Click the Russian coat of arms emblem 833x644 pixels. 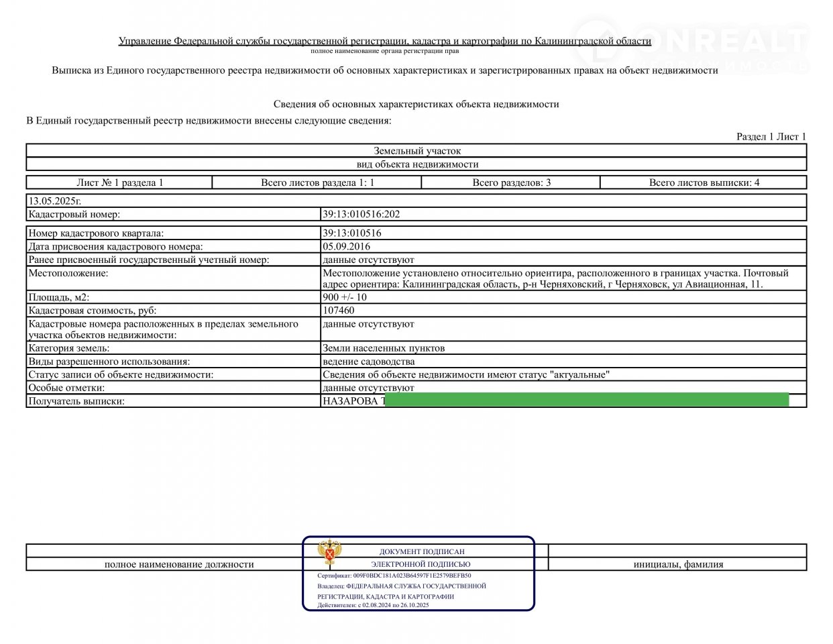329,554
